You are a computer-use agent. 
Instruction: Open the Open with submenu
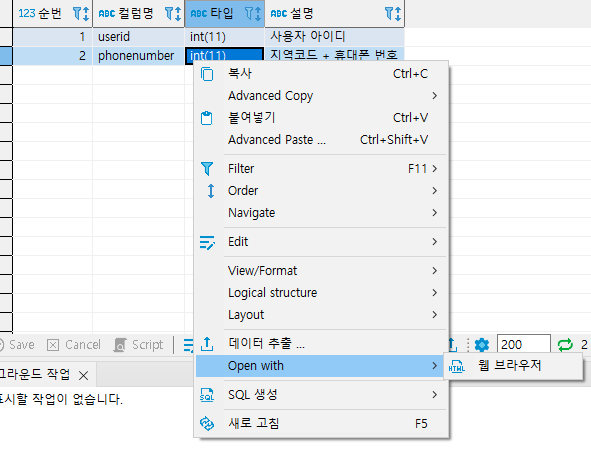[321, 366]
